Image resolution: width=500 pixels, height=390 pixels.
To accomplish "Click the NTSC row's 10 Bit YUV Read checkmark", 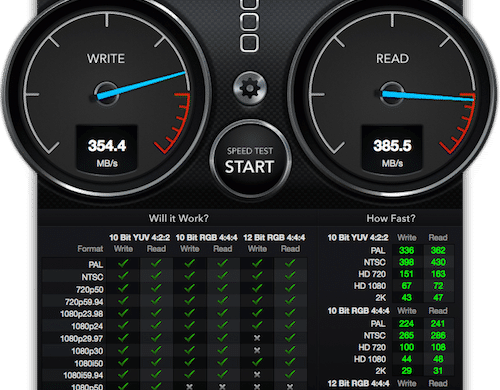I will tap(156, 276).
